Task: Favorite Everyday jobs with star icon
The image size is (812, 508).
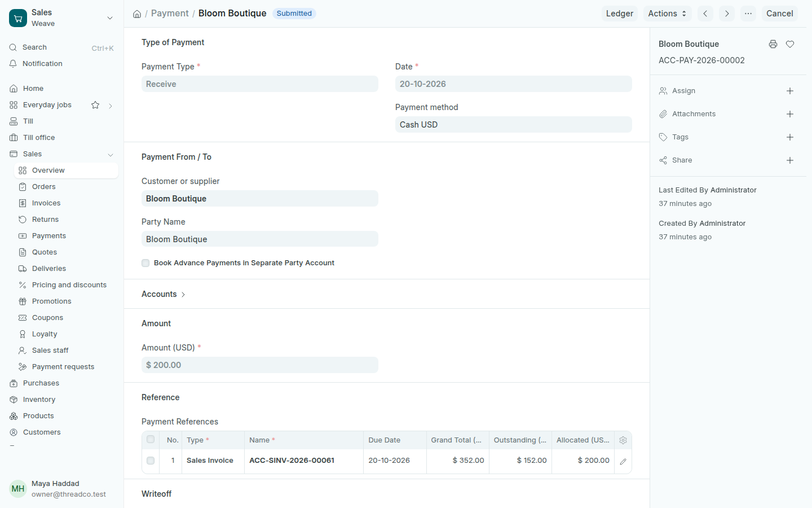Action: click(x=95, y=105)
